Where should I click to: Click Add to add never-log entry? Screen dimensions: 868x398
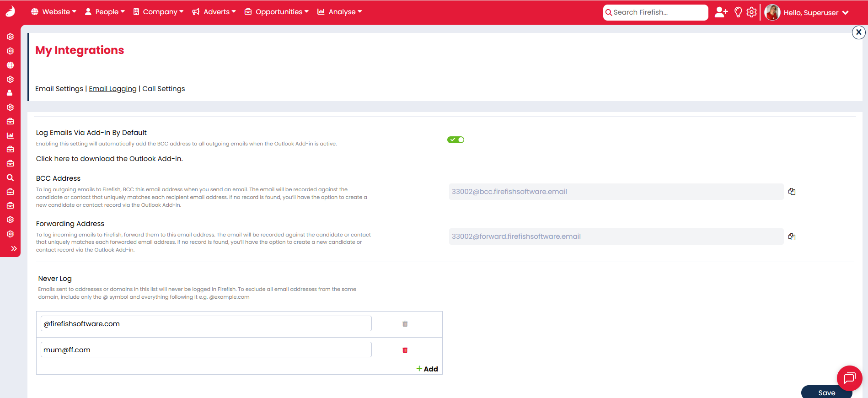point(427,369)
